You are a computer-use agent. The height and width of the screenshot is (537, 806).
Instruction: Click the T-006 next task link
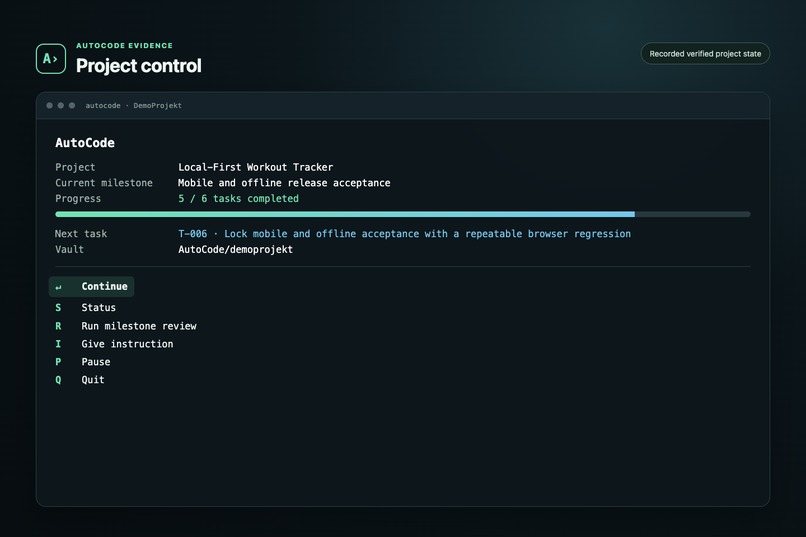(x=405, y=234)
